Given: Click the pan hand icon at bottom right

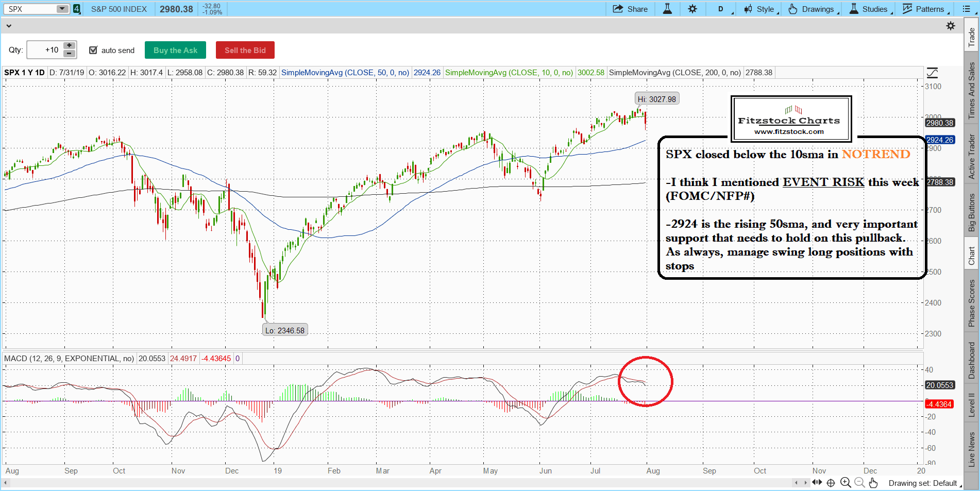Looking at the screenshot, I should pos(873,483).
